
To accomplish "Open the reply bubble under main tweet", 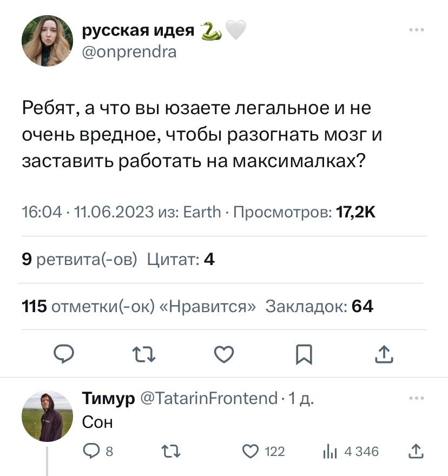I will [x=64, y=354].
